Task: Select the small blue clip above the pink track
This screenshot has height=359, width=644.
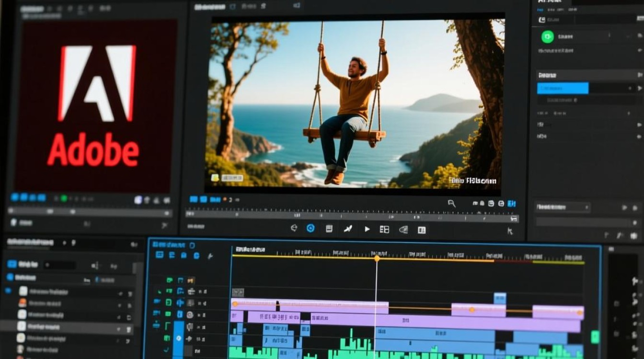Action: click(x=500, y=298)
